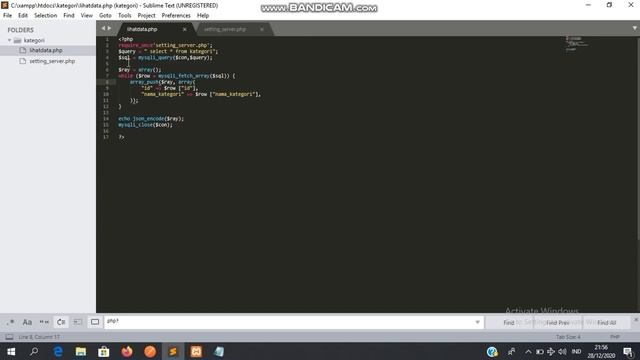
Task: Close the setting_server.php tab
Action: (262, 29)
